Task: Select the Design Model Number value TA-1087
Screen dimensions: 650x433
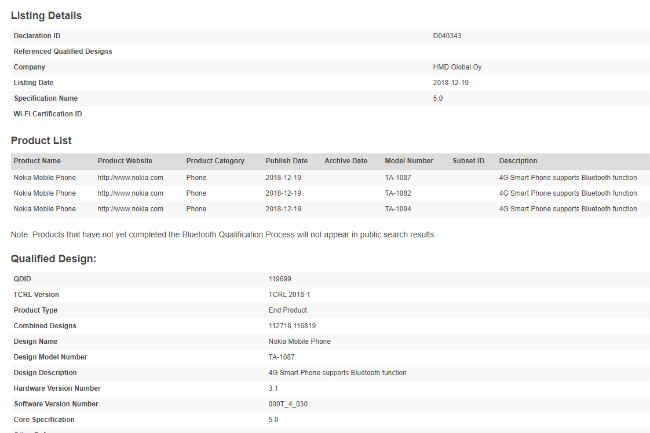Action: [281, 357]
